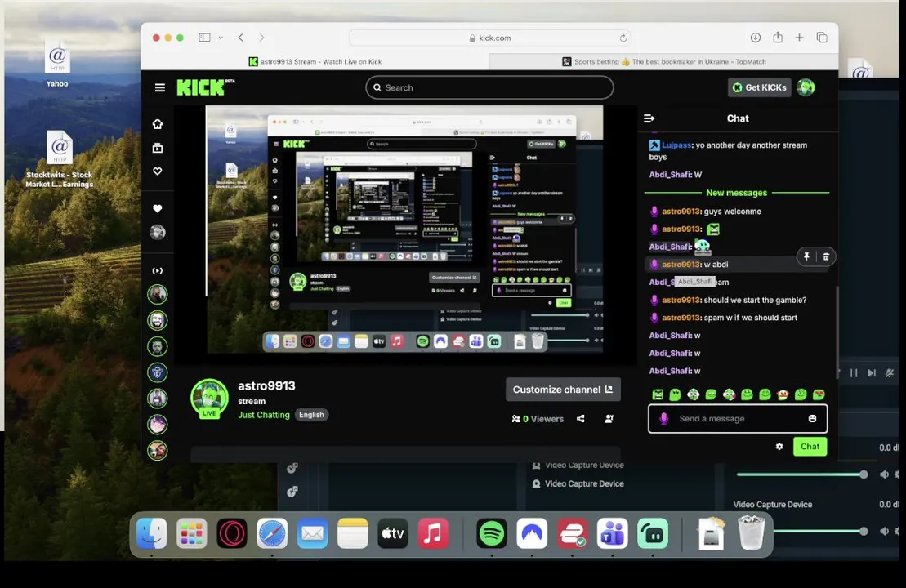Image resolution: width=906 pixels, height=588 pixels.
Task: Open last followed channel avatar in sidebar
Action: 157,451
